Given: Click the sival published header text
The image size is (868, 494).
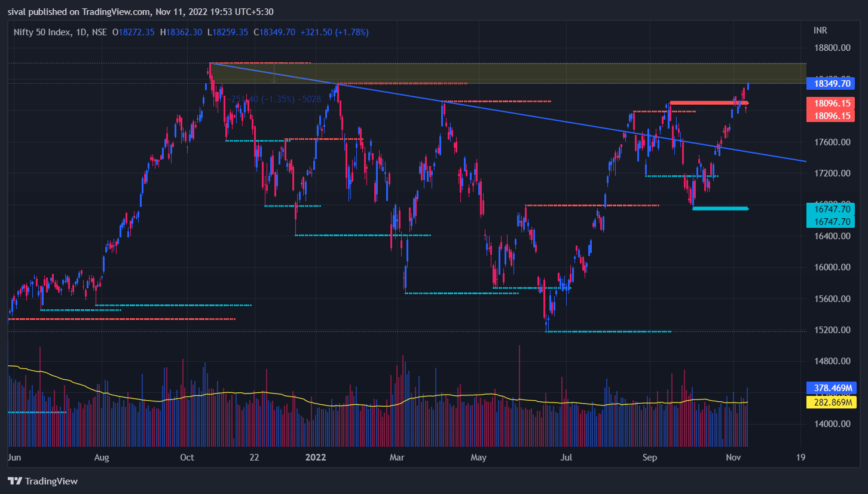Looking at the screenshot, I should pyautogui.click(x=141, y=11).
